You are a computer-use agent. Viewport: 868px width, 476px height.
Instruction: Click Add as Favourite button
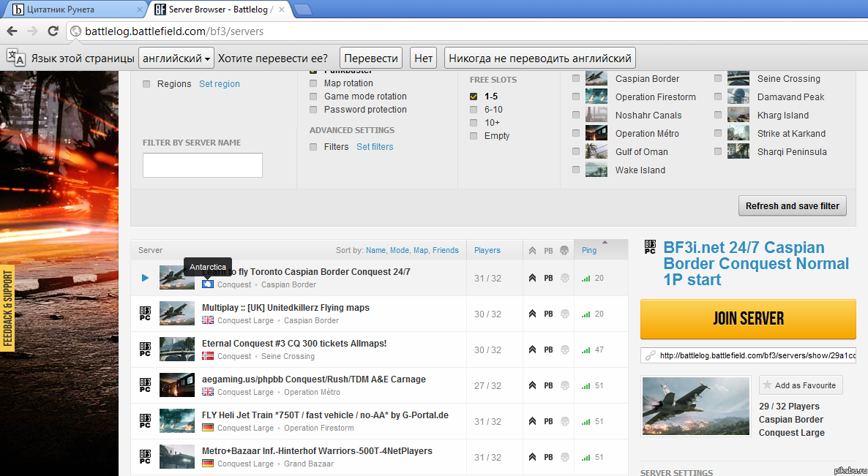(x=801, y=385)
